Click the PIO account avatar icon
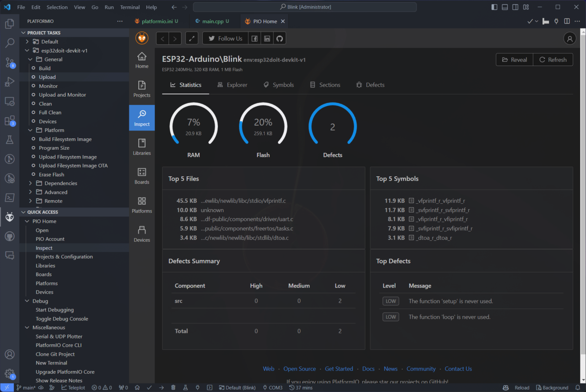This screenshot has height=392, width=586. click(570, 38)
